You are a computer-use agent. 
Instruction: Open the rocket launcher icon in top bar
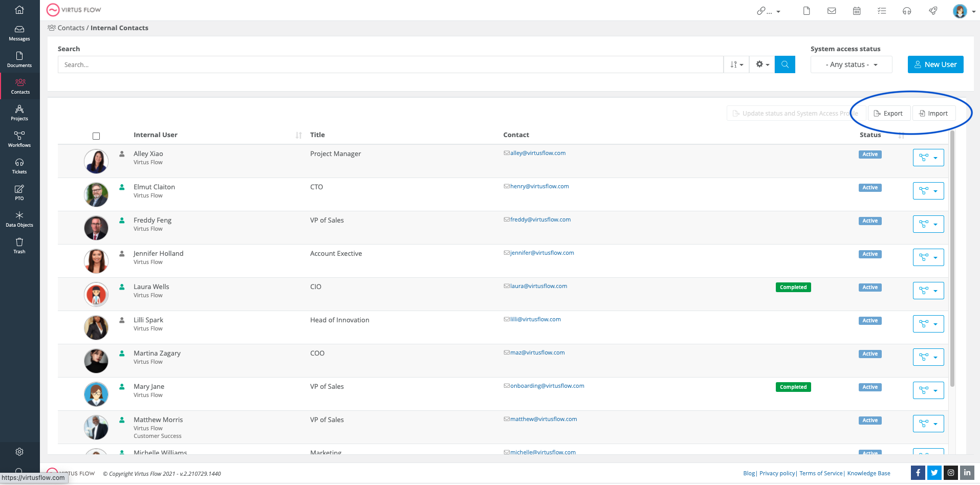tap(933, 11)
